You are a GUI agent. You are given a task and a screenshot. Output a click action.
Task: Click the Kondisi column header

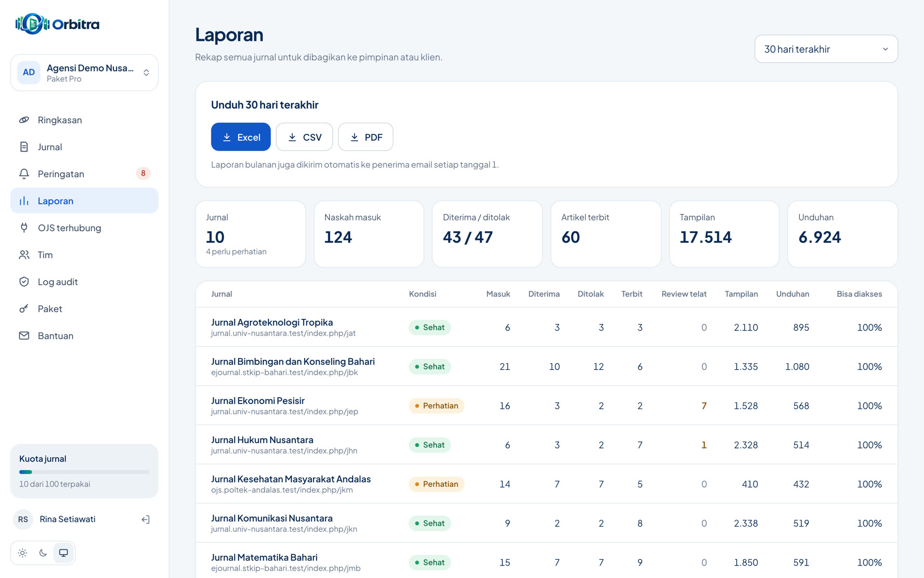[x=423, y=294]
